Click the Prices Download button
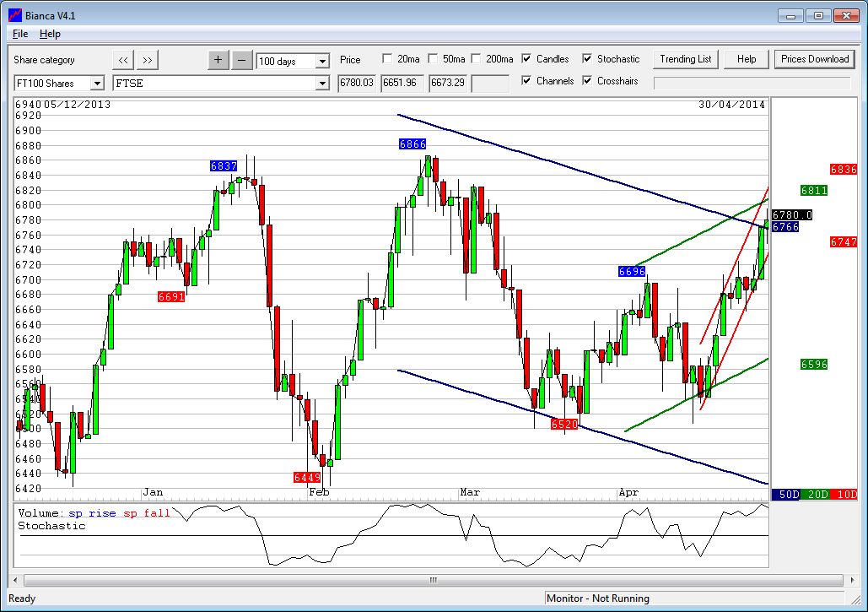868x612 pixels. (814, 59)
